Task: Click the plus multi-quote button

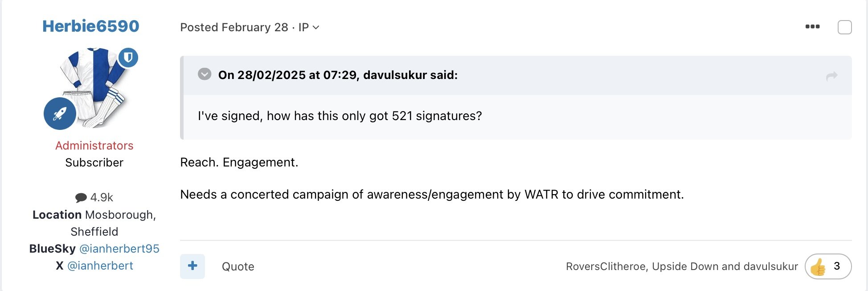Action: (192, 266)
